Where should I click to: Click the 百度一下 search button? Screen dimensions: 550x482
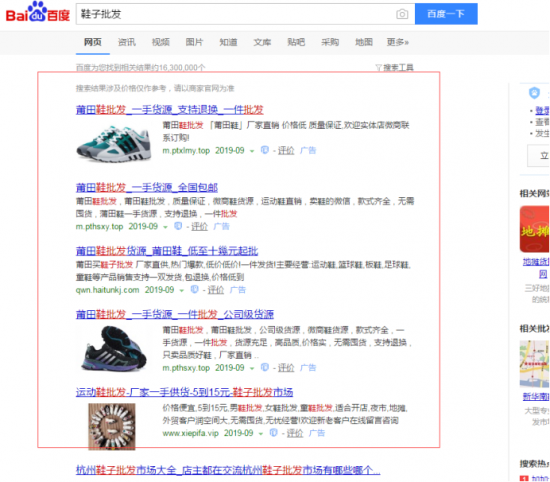click(x=446, y=14)
